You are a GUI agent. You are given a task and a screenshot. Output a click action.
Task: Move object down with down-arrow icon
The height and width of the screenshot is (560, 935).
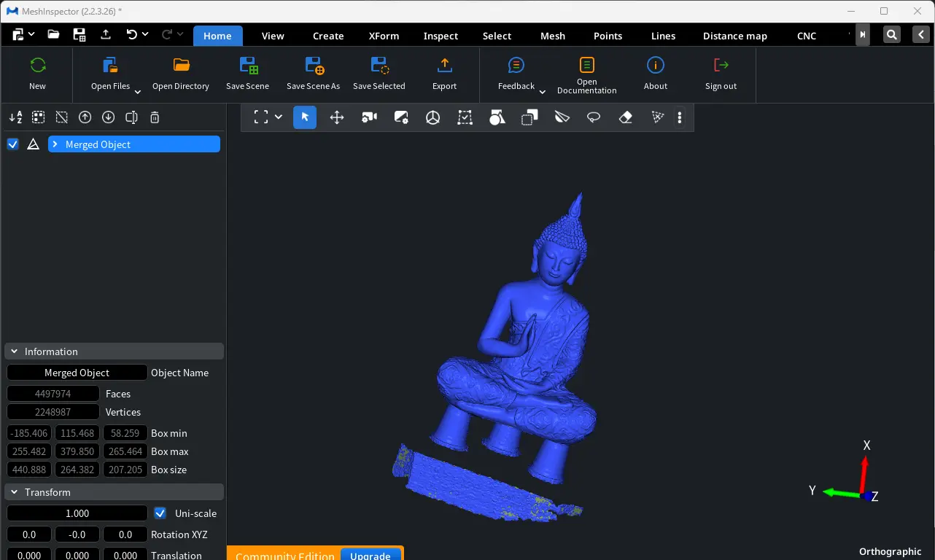coord(109,117)
